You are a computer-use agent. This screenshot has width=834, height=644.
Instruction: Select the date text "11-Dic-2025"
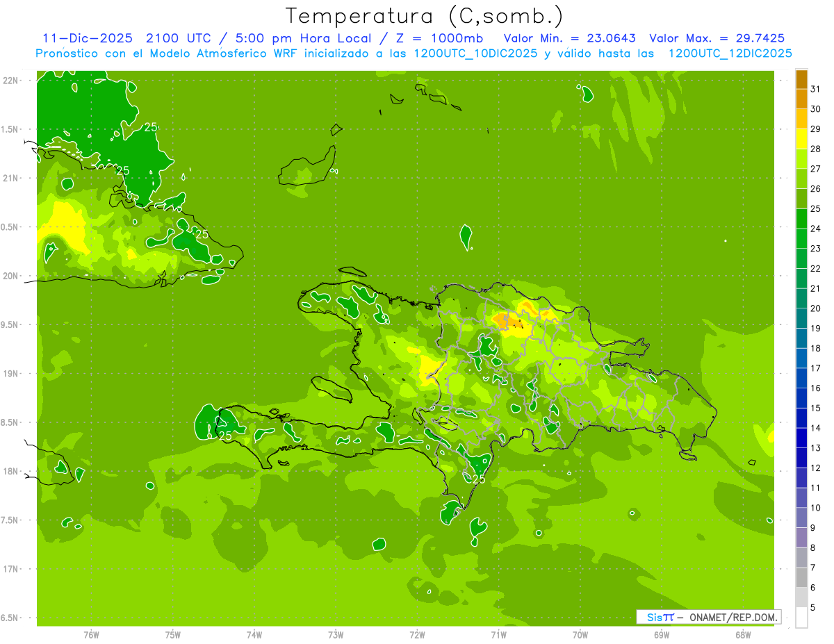pyautogui.click(x=87, y=38)
